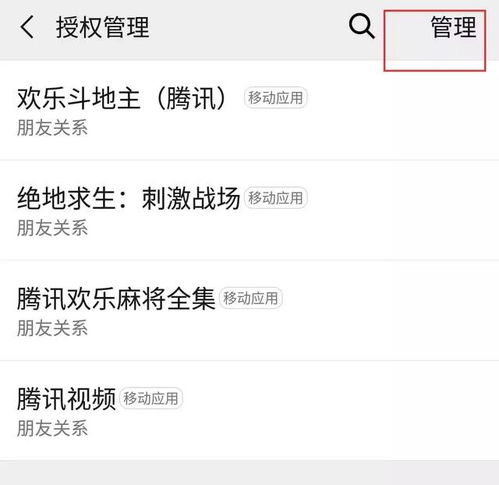Click 朋友关系 under 绝地求生：刺激战场

coord(52,228)
